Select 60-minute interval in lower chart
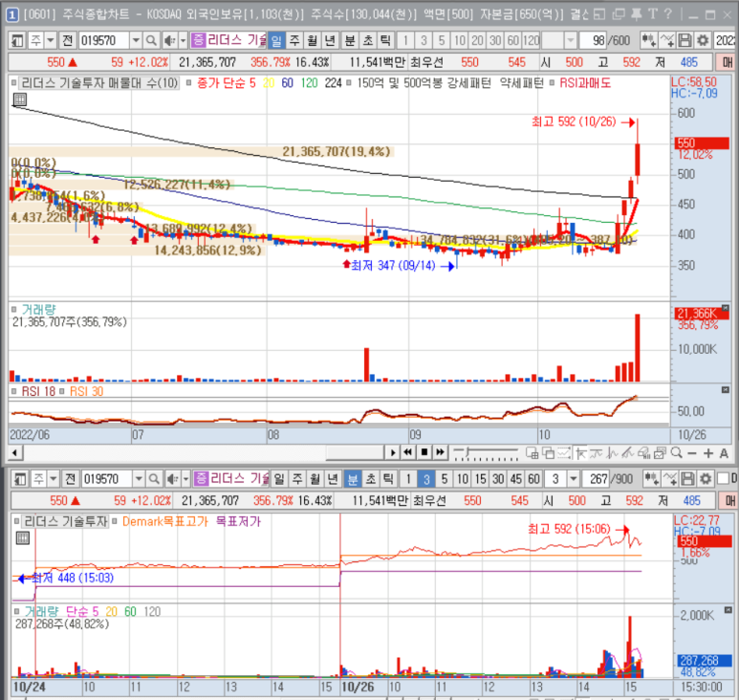The height and width of the screenshot is (700, 739). coord(533,479)
